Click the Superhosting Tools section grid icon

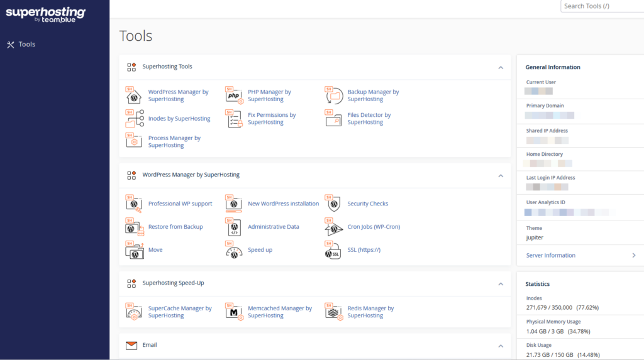(x=131, y=67)
